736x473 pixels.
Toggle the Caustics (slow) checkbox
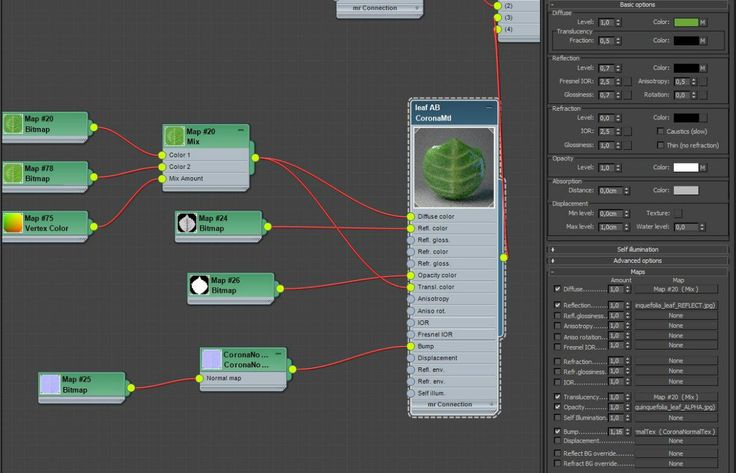[x=660, y=131]
